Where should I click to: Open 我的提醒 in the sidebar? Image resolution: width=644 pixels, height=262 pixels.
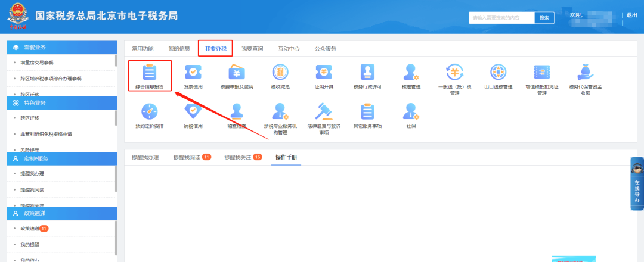[x=30, y=244]
